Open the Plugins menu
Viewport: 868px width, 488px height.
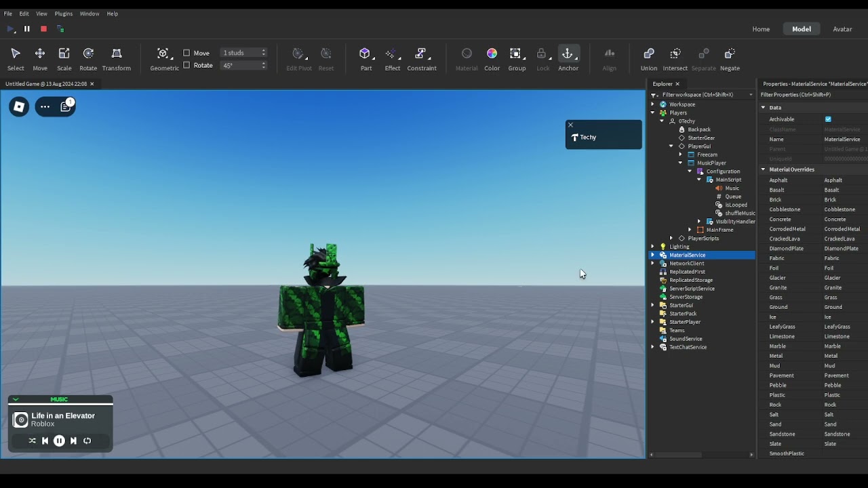(x=63, y=14)
